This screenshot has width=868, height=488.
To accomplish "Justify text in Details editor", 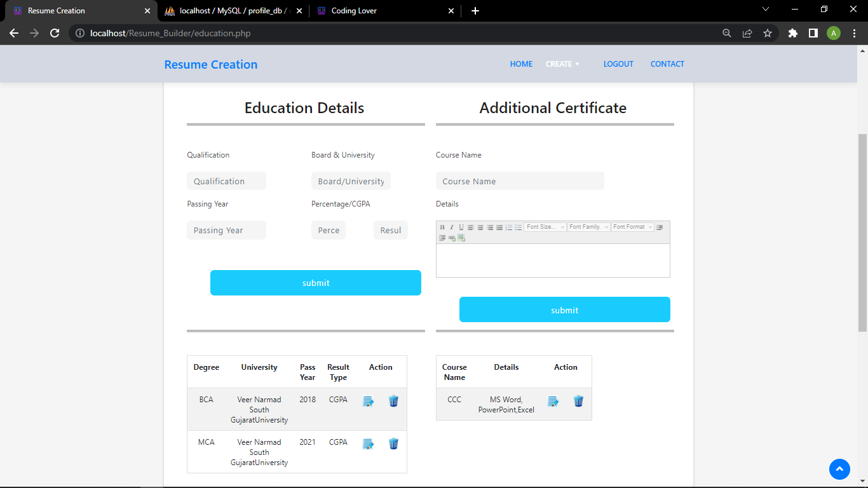I will pyautogui.click(x=499, y=227).
